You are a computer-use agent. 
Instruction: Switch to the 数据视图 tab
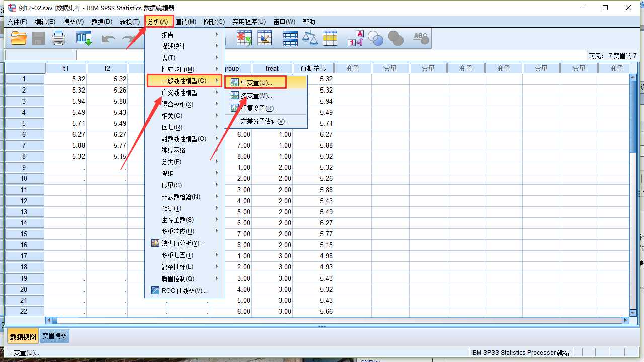click(23, 336)
